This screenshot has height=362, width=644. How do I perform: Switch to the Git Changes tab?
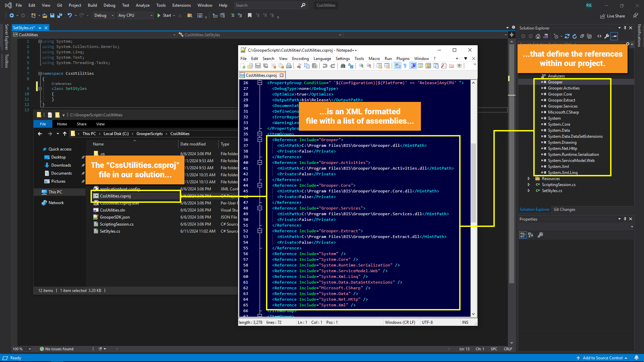pyautogui.click(x=564, y=209)
